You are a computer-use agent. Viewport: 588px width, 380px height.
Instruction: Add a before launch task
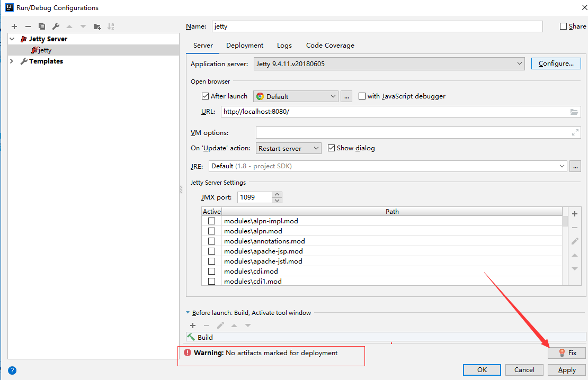coord(193,325)
